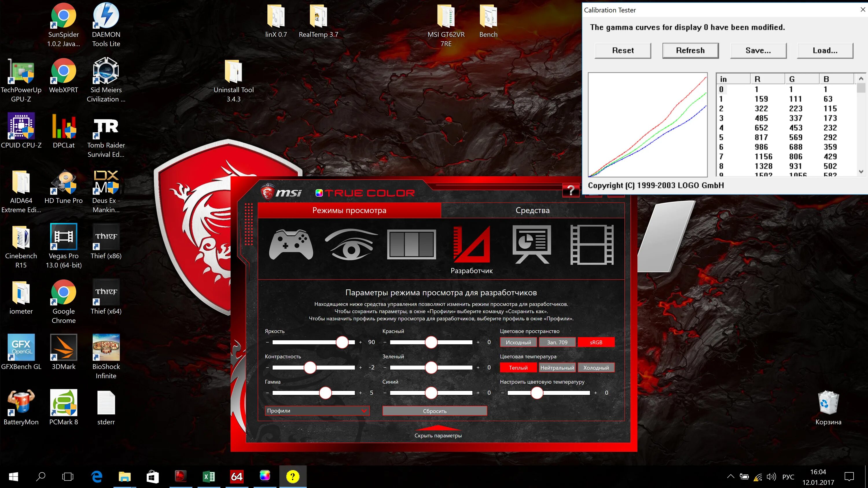Screen dimensions: 868x488
Task: Select Зап. 709 color space option
Action: click(557, 342)
